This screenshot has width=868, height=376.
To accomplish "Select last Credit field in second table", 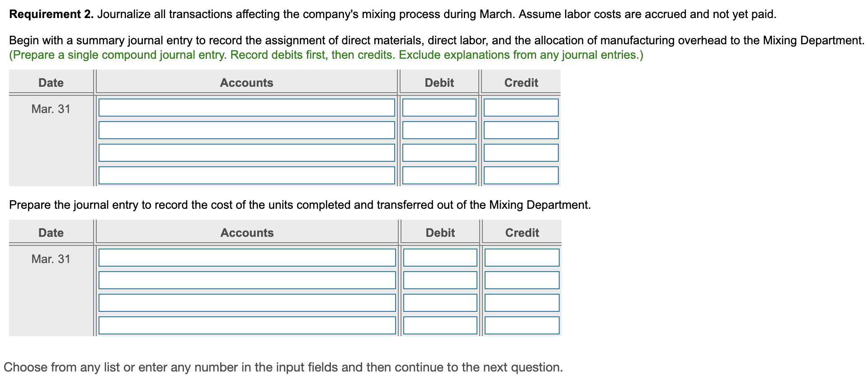I will pos(522,325).
